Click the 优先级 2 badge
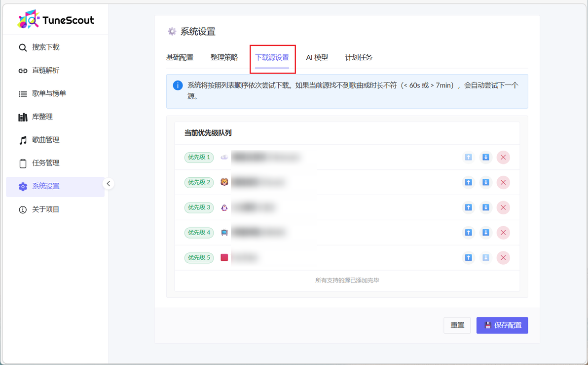This screenshot has width=588, height=365. (199, 183)
